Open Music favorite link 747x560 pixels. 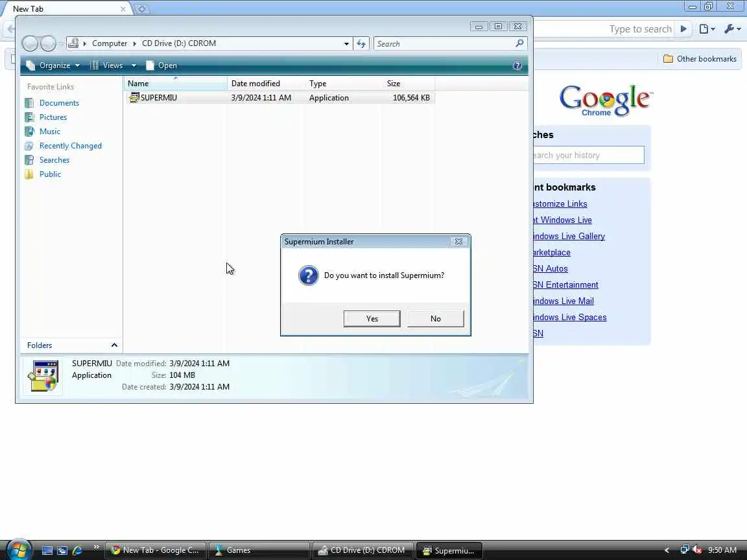(x=49, y=132)
